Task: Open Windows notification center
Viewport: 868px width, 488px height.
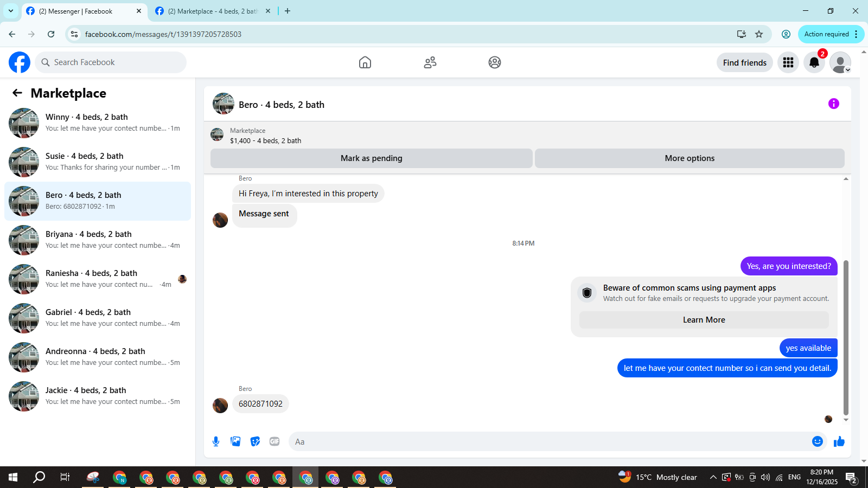Action: click(851, 478)
